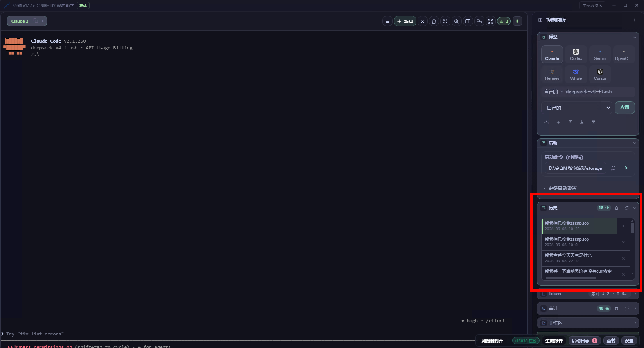Expand the 工作区 panel

588,323
